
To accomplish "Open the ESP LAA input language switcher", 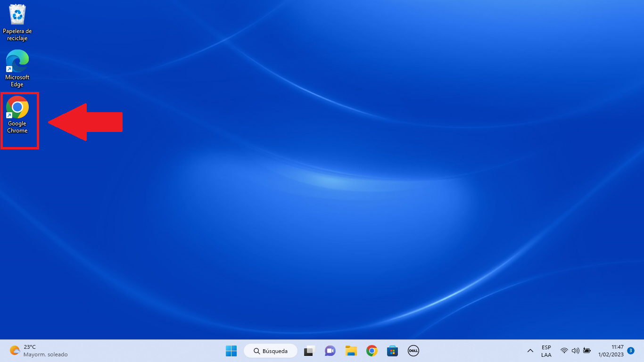I will pyautogui.click(x=546, y=351).
